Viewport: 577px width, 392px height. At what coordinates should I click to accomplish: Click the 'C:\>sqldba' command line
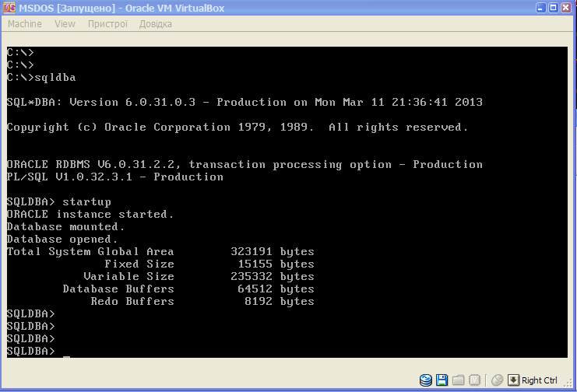[41, 77]
